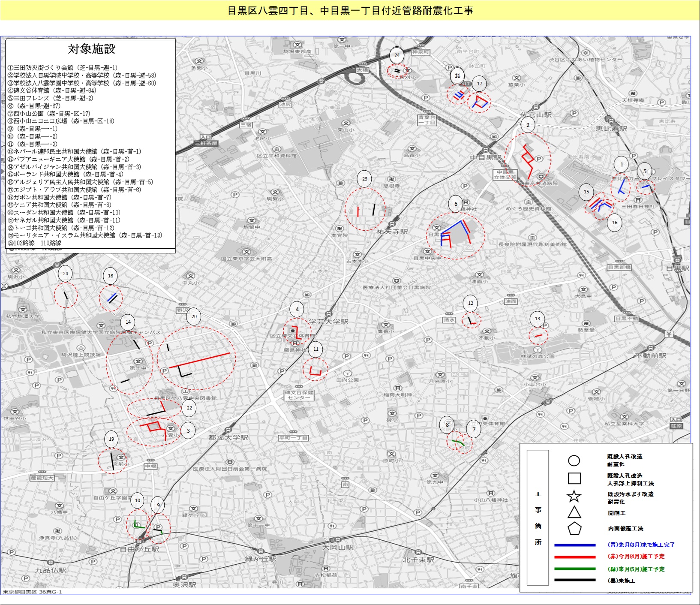Click list row ⑫ネパール連邦民主共和国大使館
The image size is (700, 605).
pyautogui.click(x=74, y=151)
